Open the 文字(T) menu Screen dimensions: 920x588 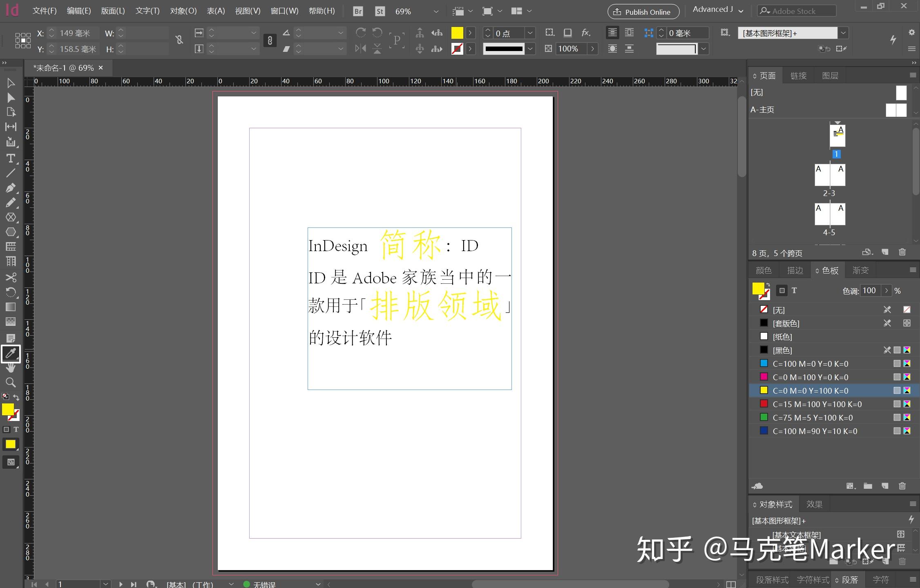point(147,11)
